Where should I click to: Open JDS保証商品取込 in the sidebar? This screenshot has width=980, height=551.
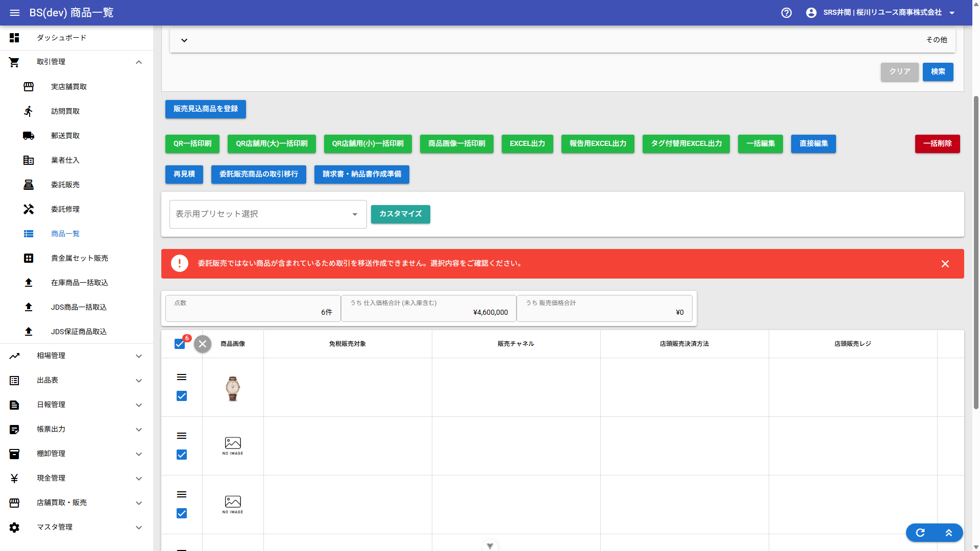[x=77, y=332]
